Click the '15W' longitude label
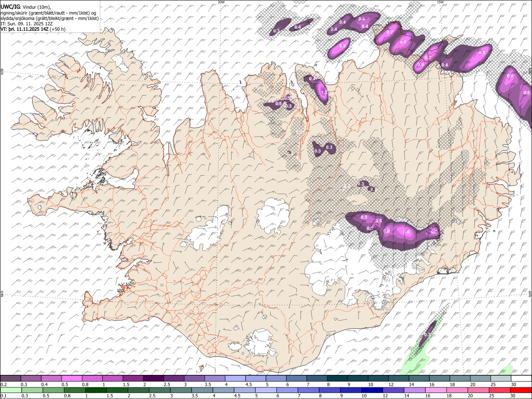 pos(440,2)
